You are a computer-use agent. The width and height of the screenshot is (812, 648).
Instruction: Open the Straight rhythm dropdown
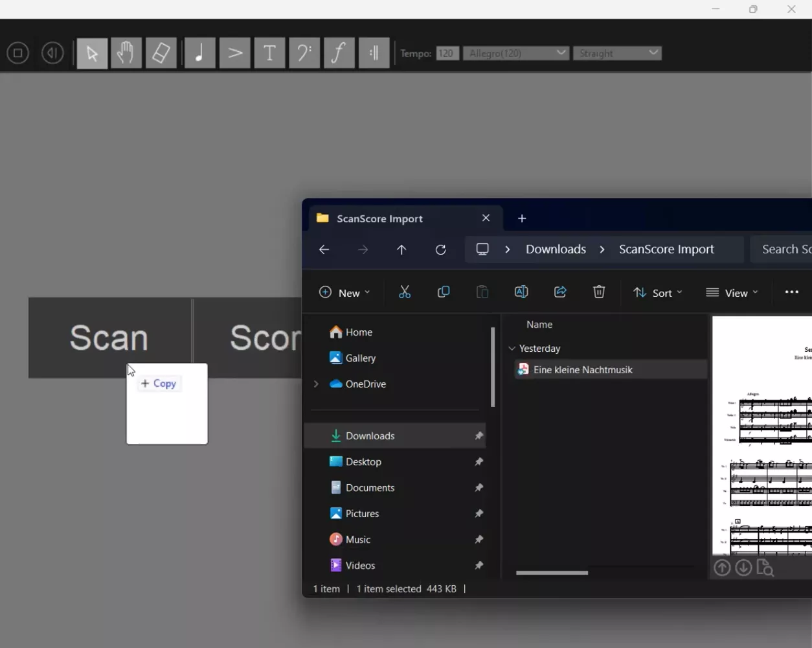click(x=617, y=53)
